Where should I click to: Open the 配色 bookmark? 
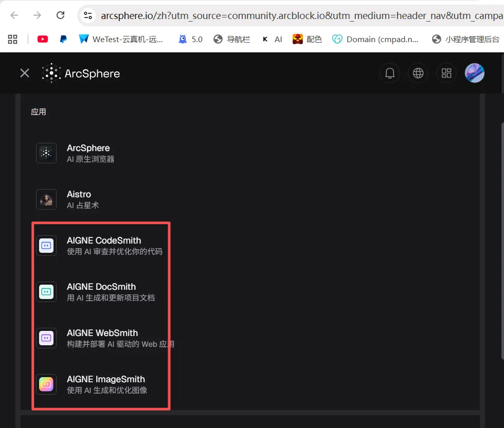[x=307, y=39]
